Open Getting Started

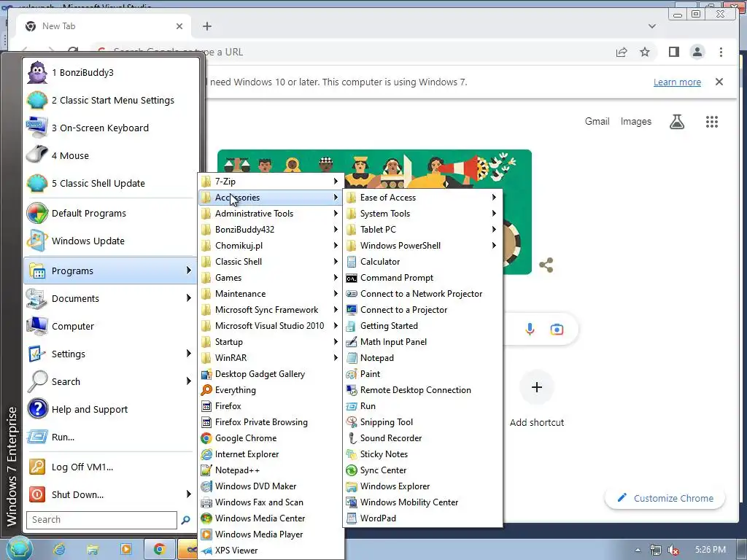pyautogui.click(x=422, y=326)
